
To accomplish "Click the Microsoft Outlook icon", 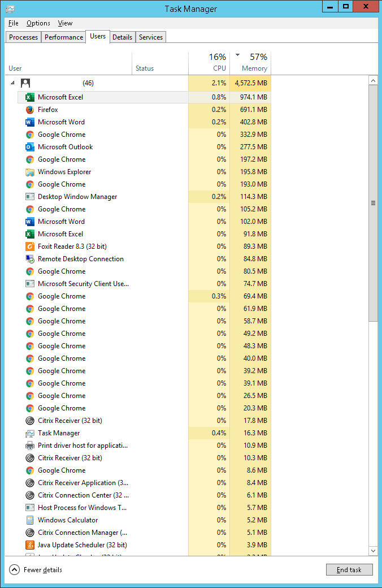I will coord(29,147).
